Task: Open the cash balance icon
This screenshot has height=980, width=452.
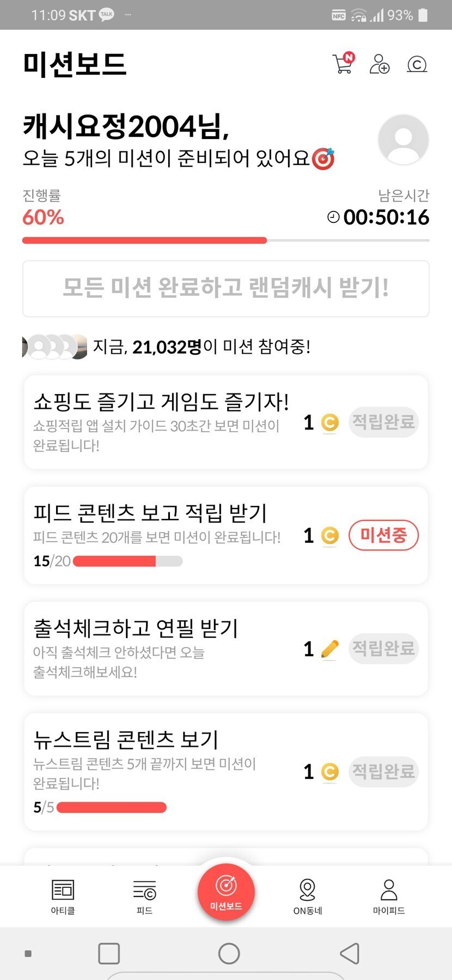Action: (x=417, y=65)
